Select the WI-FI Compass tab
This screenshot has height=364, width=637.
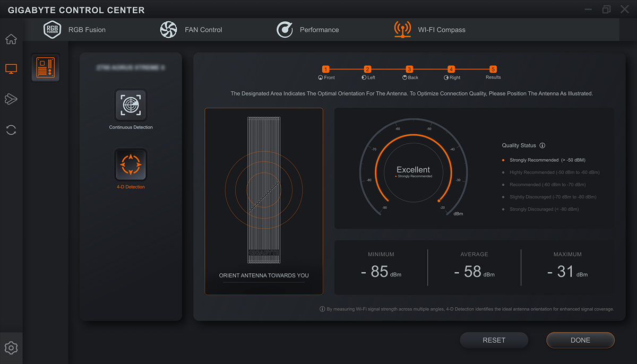point(430,30)
